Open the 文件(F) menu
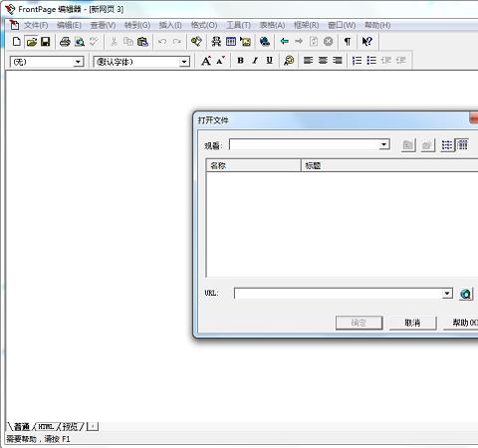478x448 pixels. click(x=36, y=25)
